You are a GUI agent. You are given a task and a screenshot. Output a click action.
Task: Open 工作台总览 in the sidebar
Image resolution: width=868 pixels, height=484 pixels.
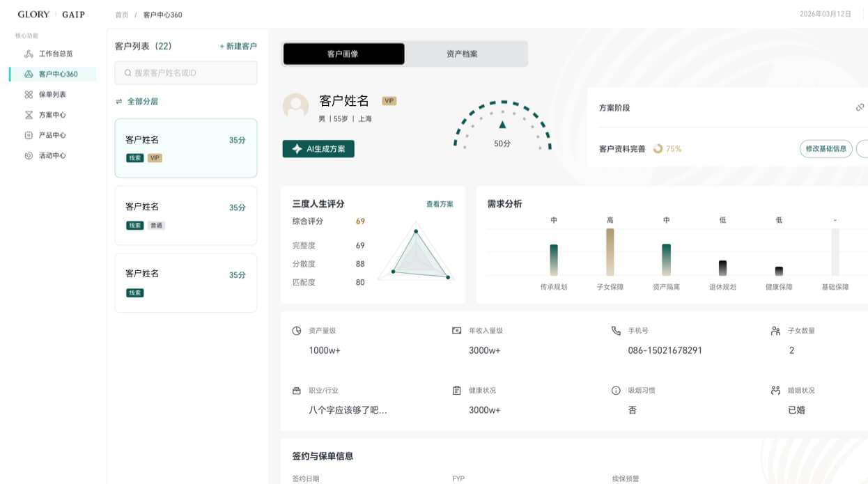pyautogui.click(x=52, y=54)
